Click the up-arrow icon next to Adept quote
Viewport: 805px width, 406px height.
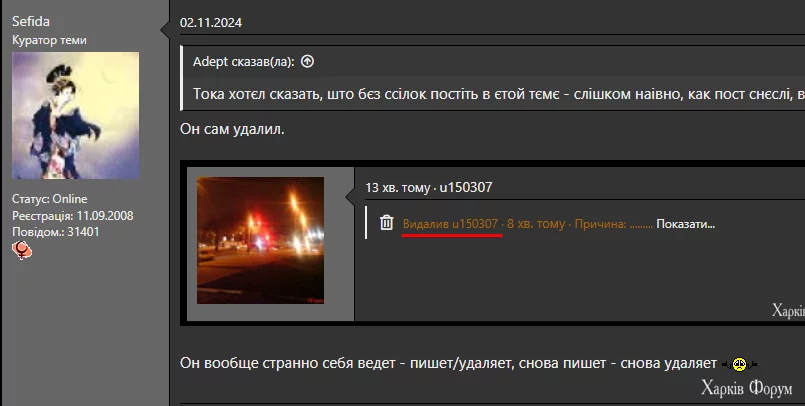click(x=307, y=62)
